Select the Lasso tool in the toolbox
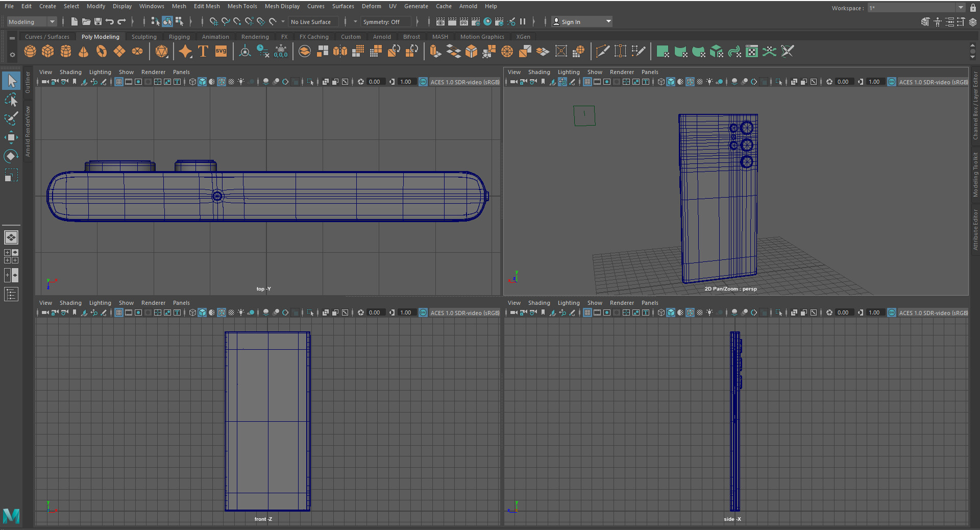 [11, 100]
